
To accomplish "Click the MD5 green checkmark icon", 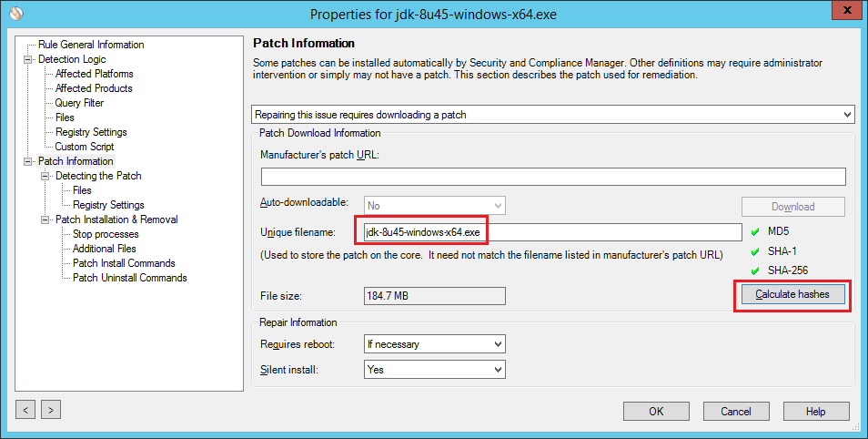I will [753, 232].
